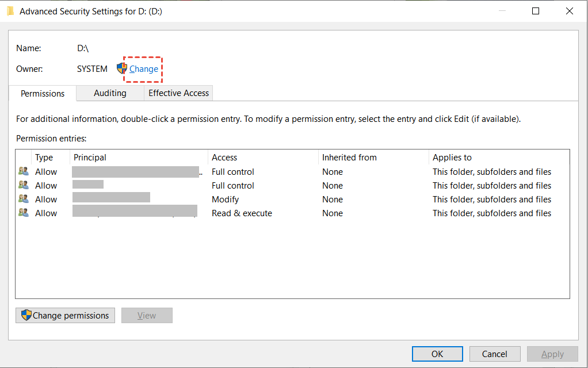Sort by the Principal column header
The width and height of the screenshot is (588, 368).
tap(90, 158)
